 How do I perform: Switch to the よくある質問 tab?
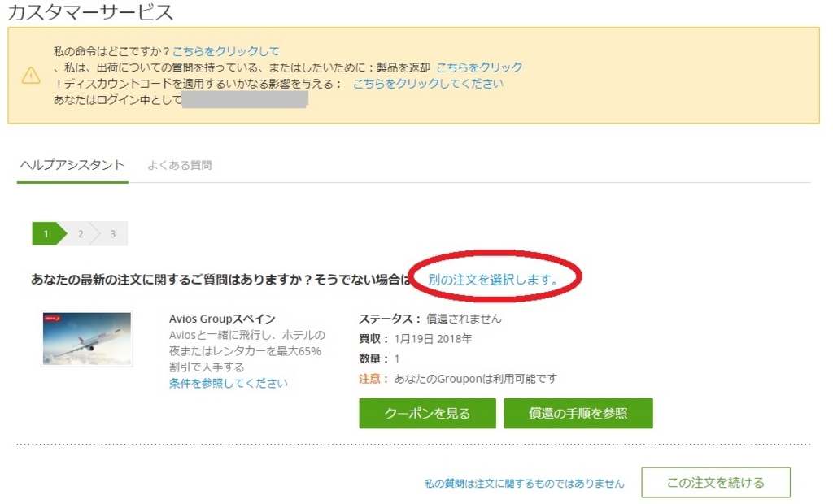pos(180,165)
